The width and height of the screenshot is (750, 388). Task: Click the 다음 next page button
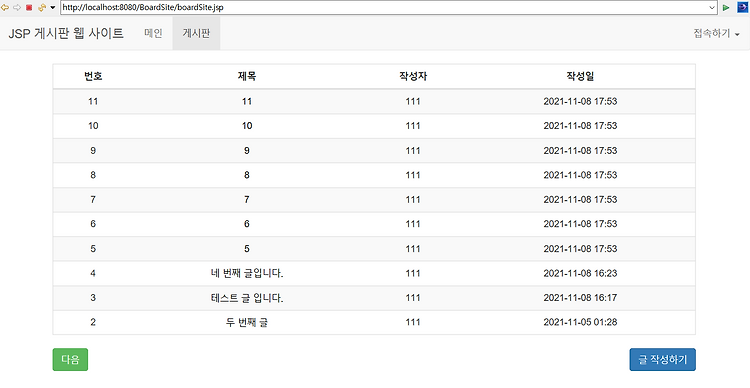click(70, 359)
